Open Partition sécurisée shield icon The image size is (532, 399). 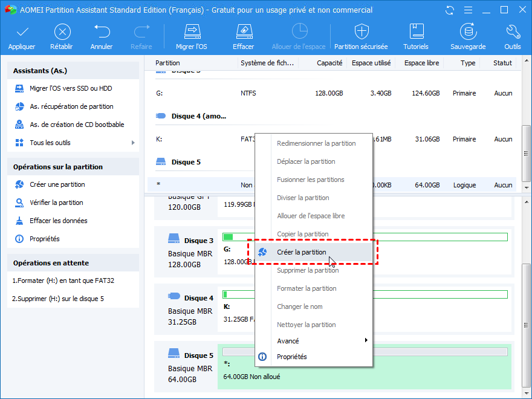coord(362,33)
